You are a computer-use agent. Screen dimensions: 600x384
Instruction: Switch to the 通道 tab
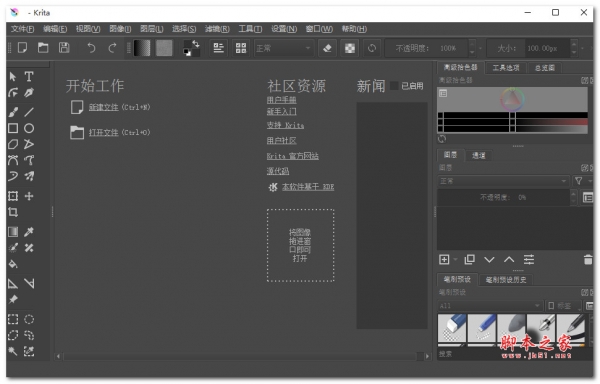(478, 155)
